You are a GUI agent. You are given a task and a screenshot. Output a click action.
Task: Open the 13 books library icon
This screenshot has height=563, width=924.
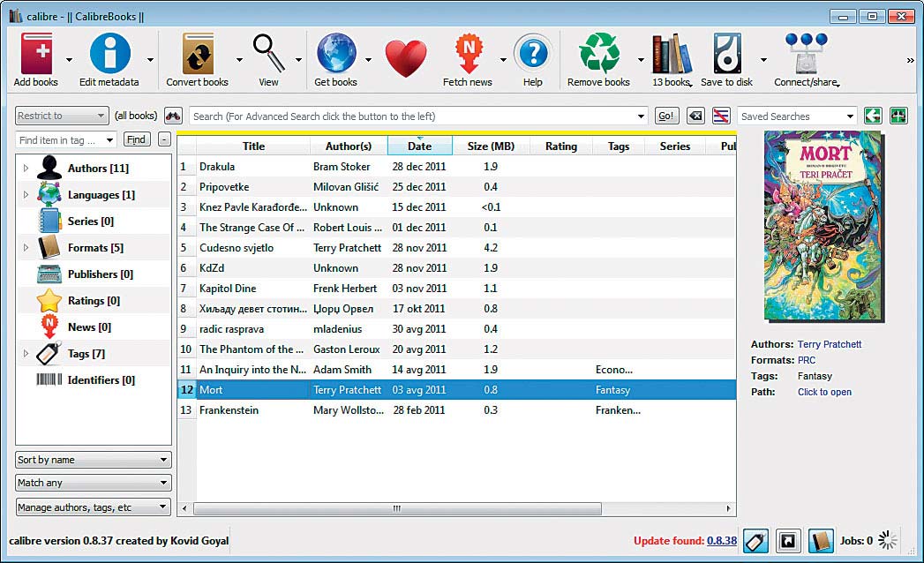pyautogui.click(x=672, y=54)
